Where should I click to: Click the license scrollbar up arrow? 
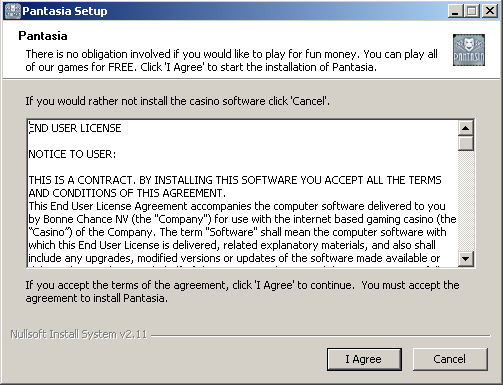coord(466,128)
